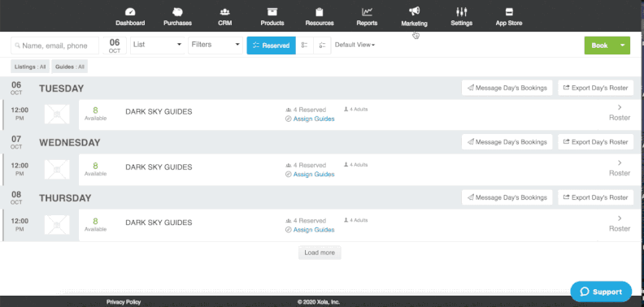The image size is (644, 307).
Task: Export Tuesday's roster
Action: tap(595, 88)
